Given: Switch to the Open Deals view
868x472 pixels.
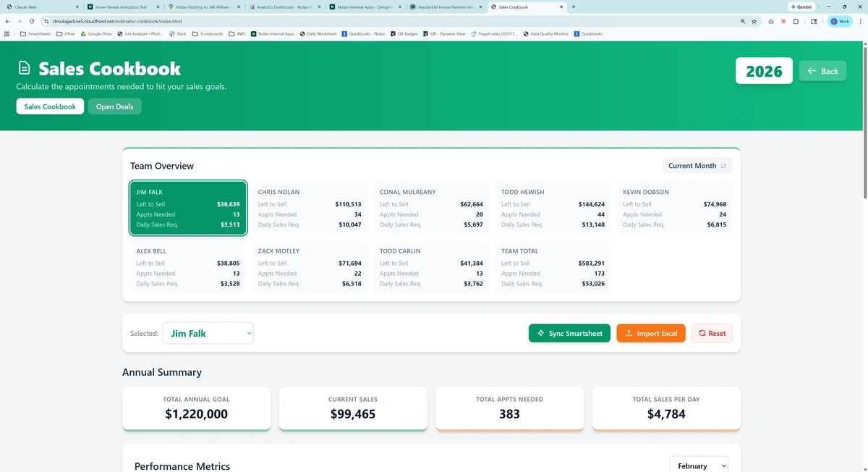Looking at the screenshot, I should [114, 106].
